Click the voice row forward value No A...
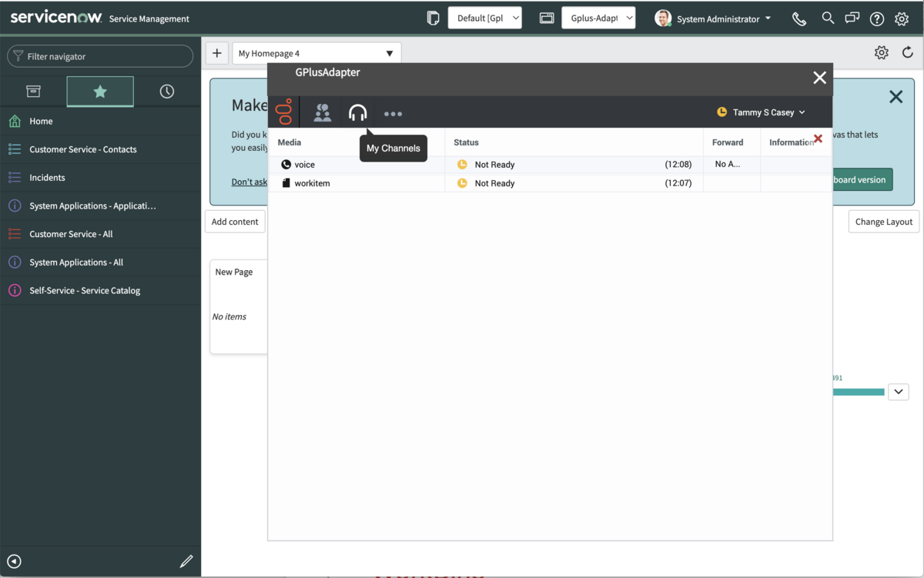The image size is (924, 578). click(728, 164)
